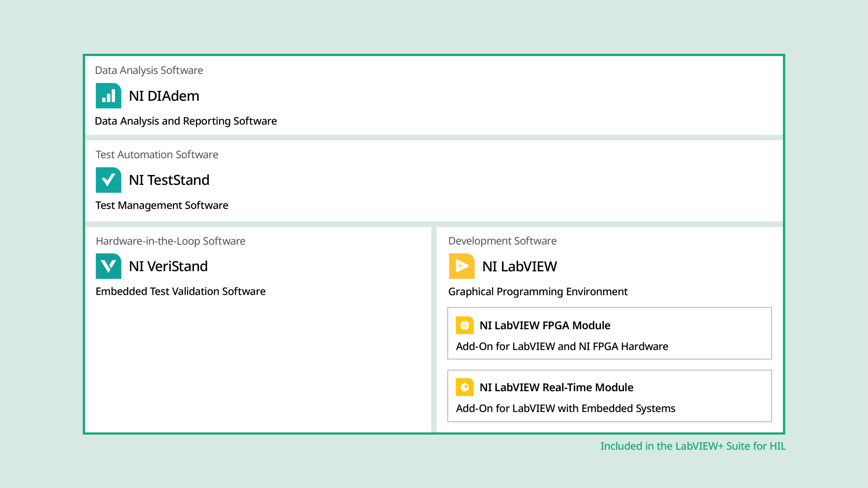
Task: Click the LabVIEW FPGA Module chip icon
Action: (x=465, y=325)
